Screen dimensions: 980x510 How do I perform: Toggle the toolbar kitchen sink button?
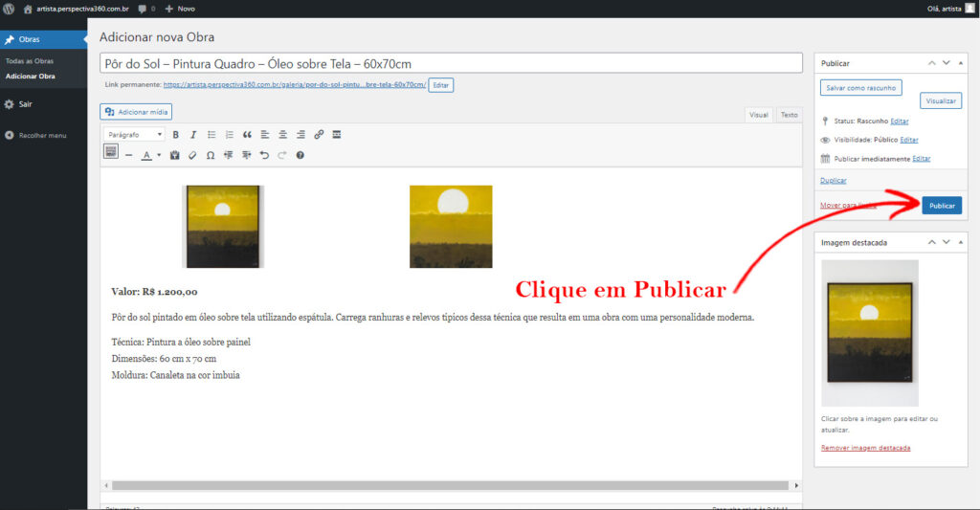(x=111, y=151)
